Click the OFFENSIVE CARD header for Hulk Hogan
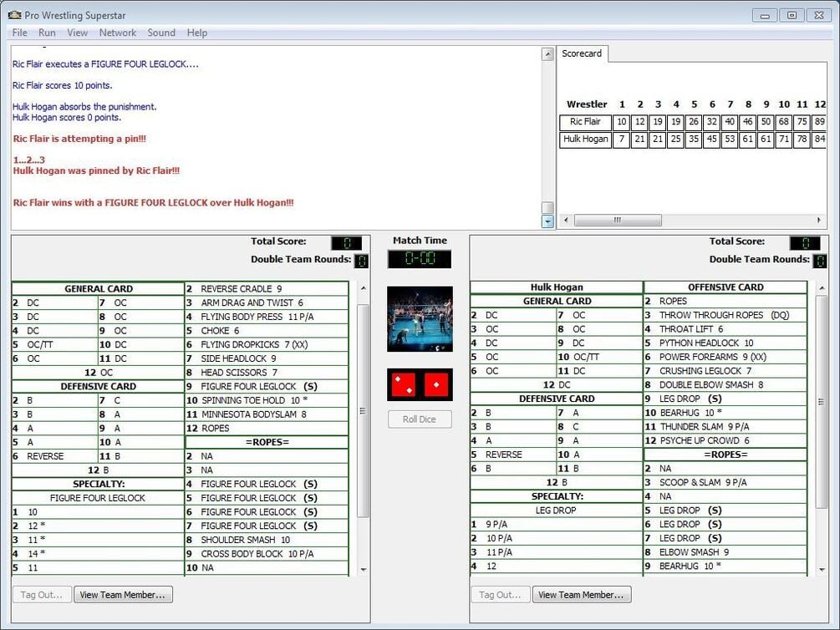This screenshot has width=840, height=630. pyautogui.click(x=725, y=287)
